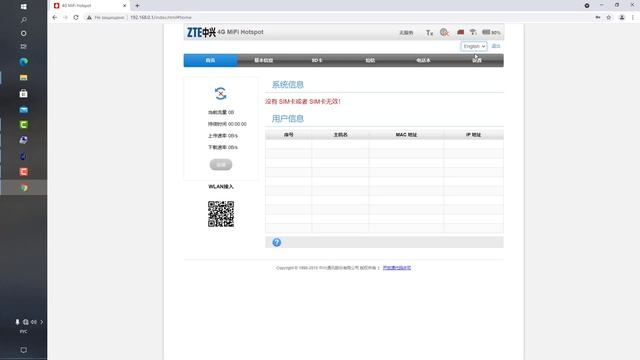Click the blue question mark help icon
The image size is (640, 360).
click(x=277, y=242)
